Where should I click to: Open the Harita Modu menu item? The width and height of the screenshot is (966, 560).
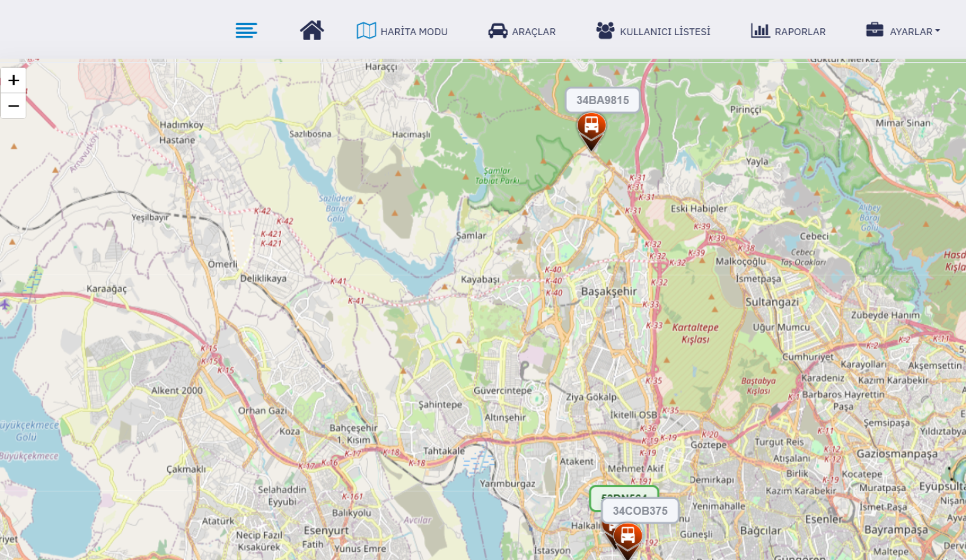413,31
